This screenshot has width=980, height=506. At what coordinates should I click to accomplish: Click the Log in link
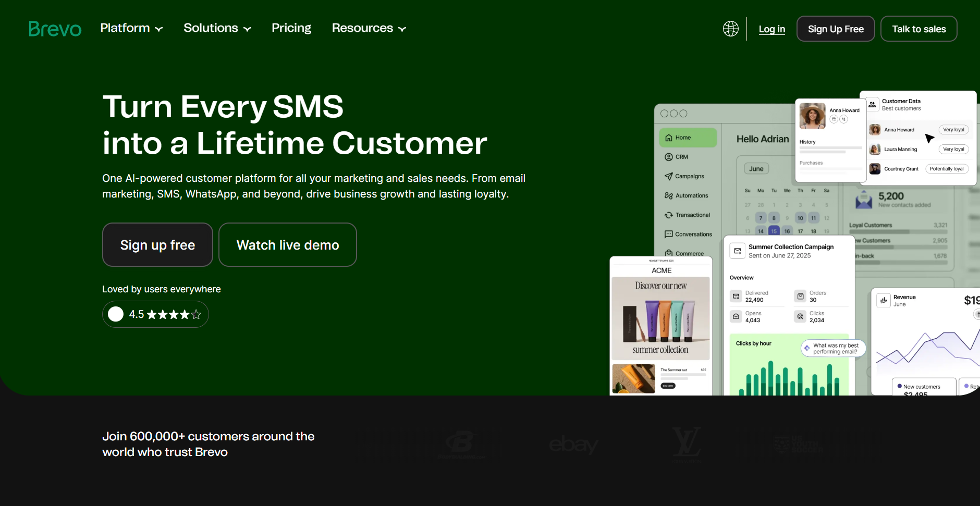(x=771, y=29)
